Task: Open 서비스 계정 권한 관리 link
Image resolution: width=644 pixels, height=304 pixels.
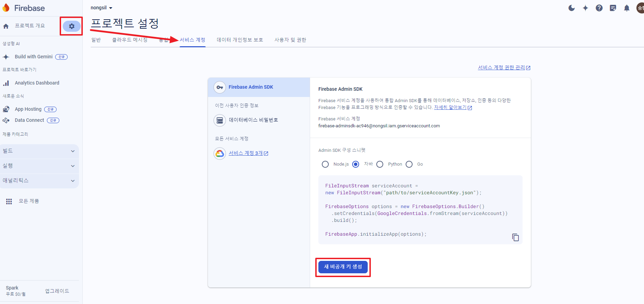Action: click(x=501, y=68)
